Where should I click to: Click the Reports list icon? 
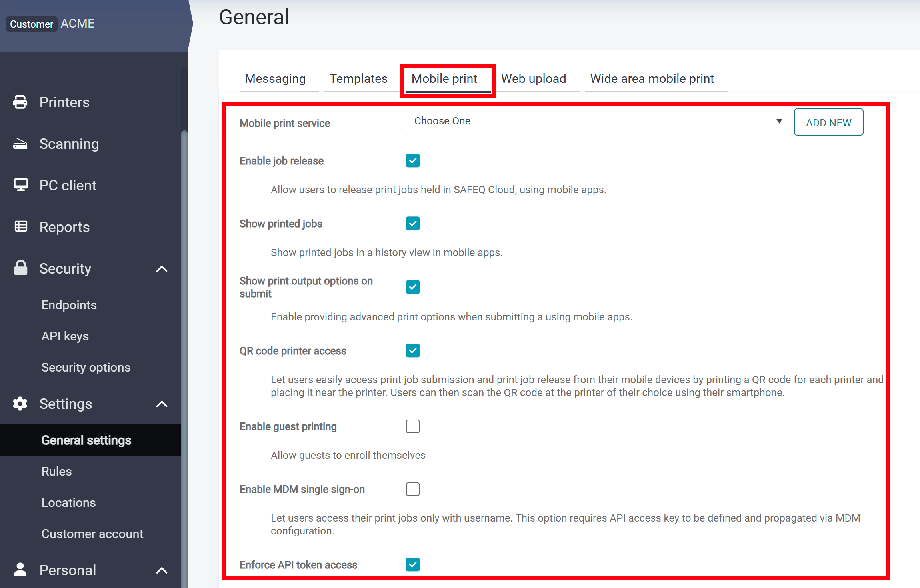(21, 227)
